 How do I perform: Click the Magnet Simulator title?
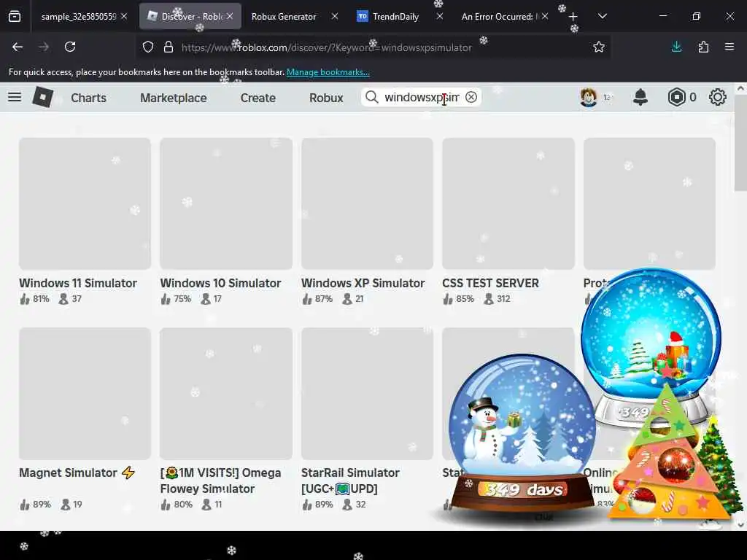(77, 472)
